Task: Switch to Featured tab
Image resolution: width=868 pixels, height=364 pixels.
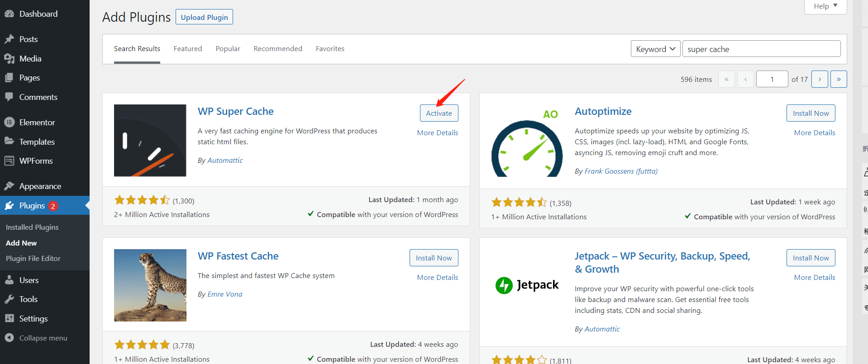Action: (188, 49)
